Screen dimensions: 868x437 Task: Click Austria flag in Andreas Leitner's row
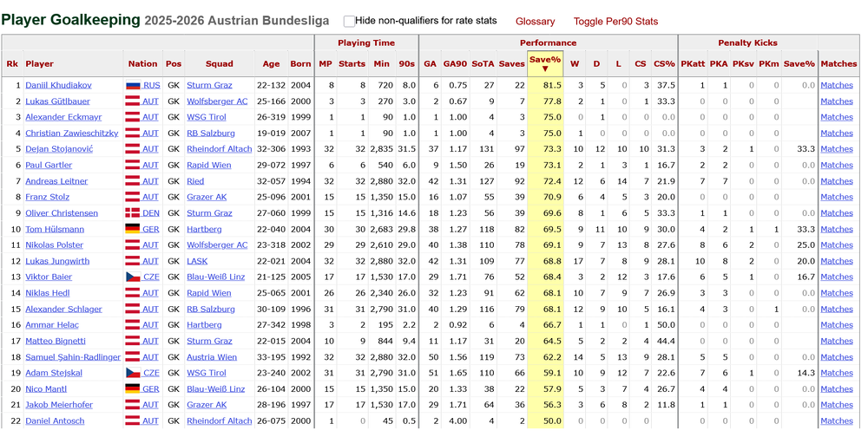click(x=132, y=181)
